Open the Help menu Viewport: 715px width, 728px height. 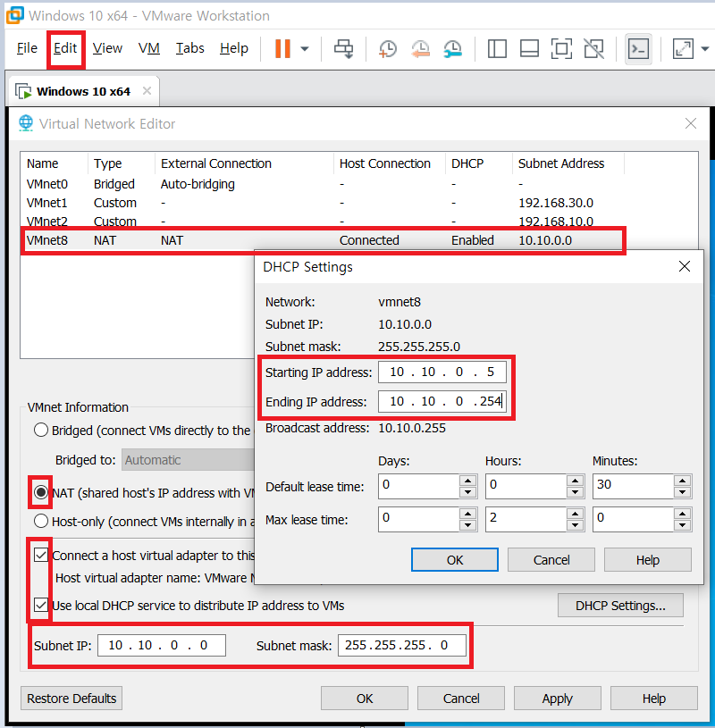click(x=234, y=48)
